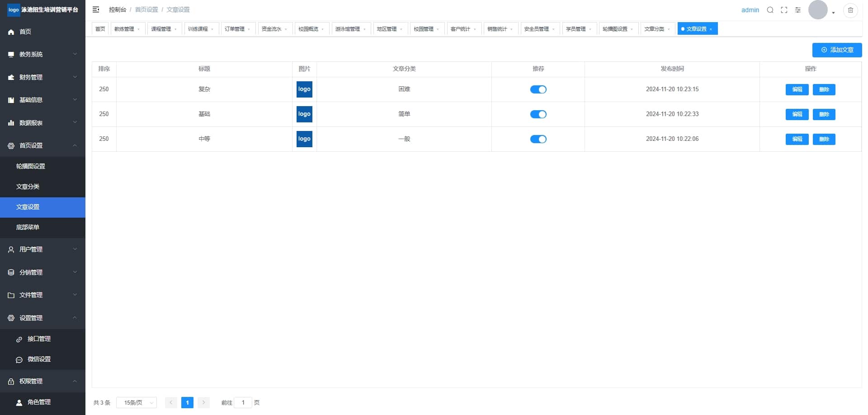Viewport: 868px width, 415px height.
Task: Expand the 基础信息 sidebar menu
Action: [x=42, y=100]
